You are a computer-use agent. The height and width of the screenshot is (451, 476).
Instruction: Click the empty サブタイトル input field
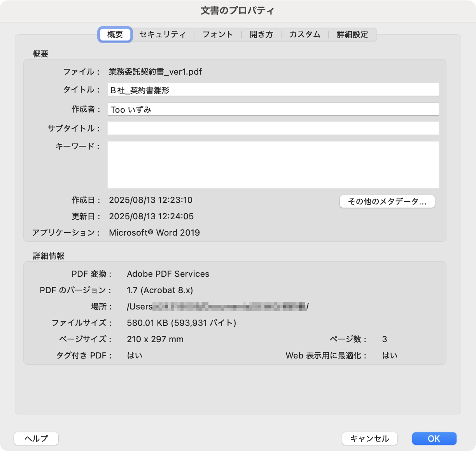click(273, 128)
